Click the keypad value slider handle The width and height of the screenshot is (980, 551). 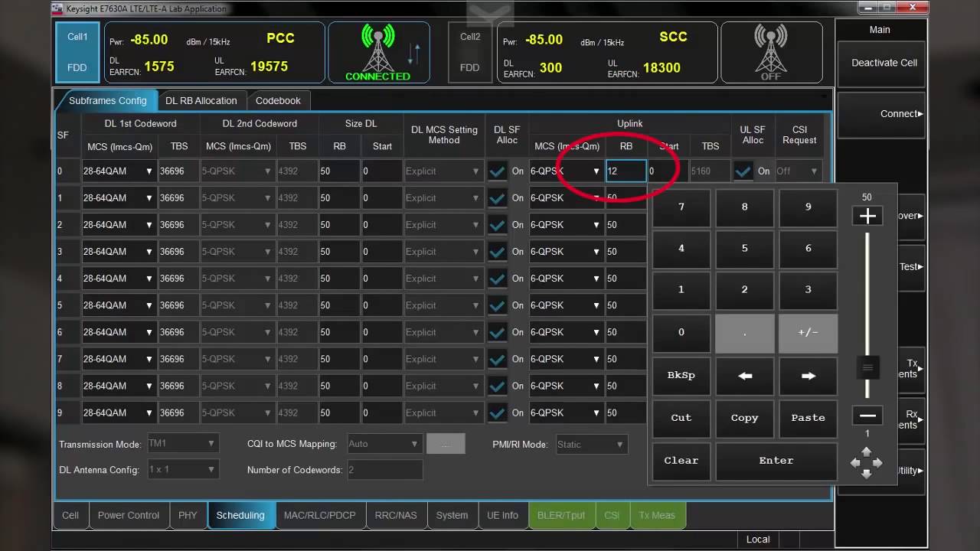(x=867, y=367)
